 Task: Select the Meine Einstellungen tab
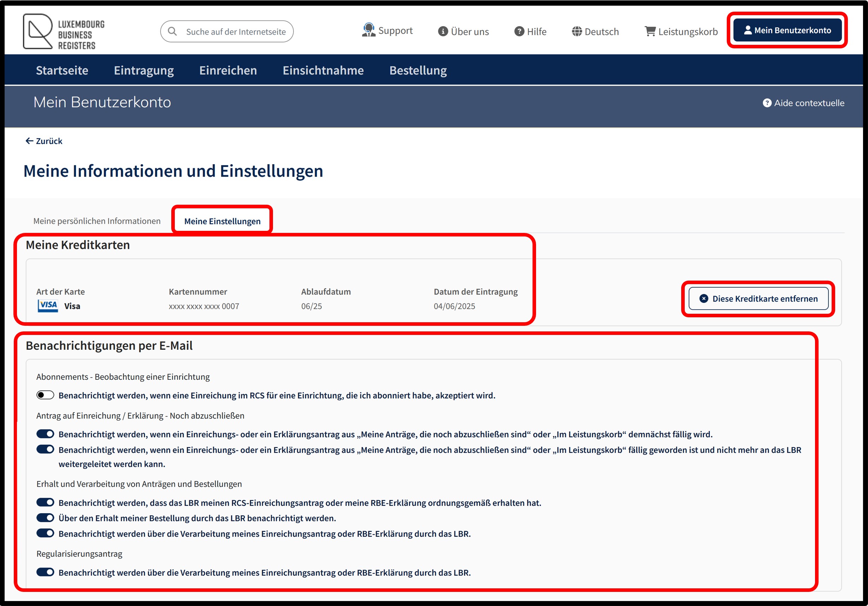222,221
